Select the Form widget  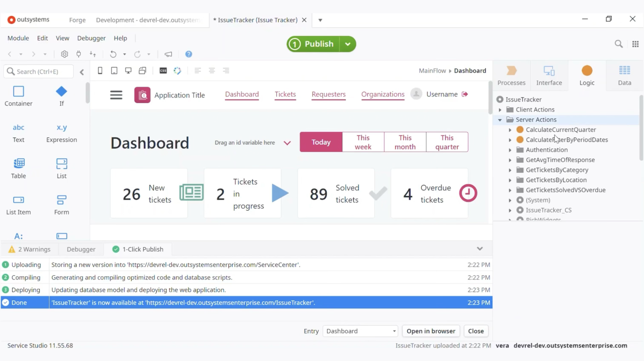pyautogui.click(x=62, y=205)
